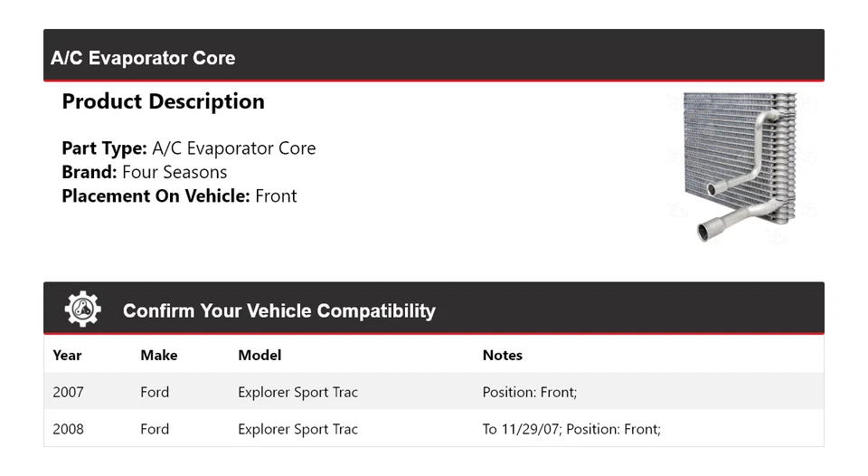Sort by the Make column header
This screenshot has width=868, height=476.
[x=158, y=355]
